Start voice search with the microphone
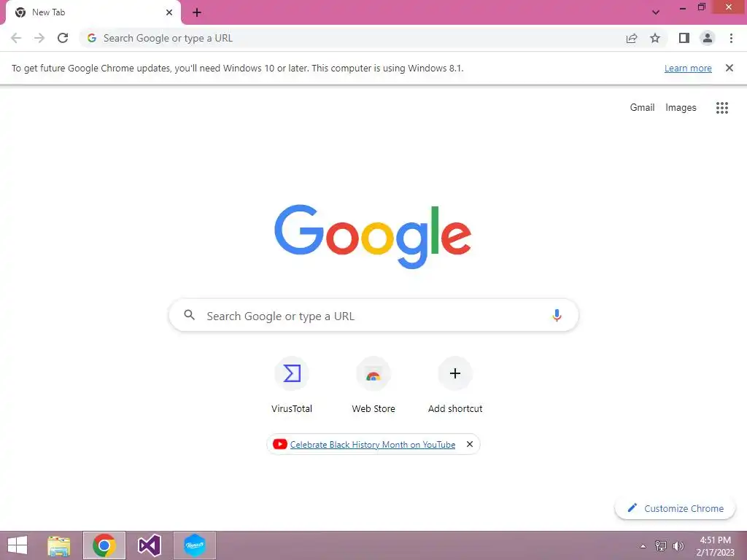The width and height of the screenshot is (747, 560). [x=557, y=315]
